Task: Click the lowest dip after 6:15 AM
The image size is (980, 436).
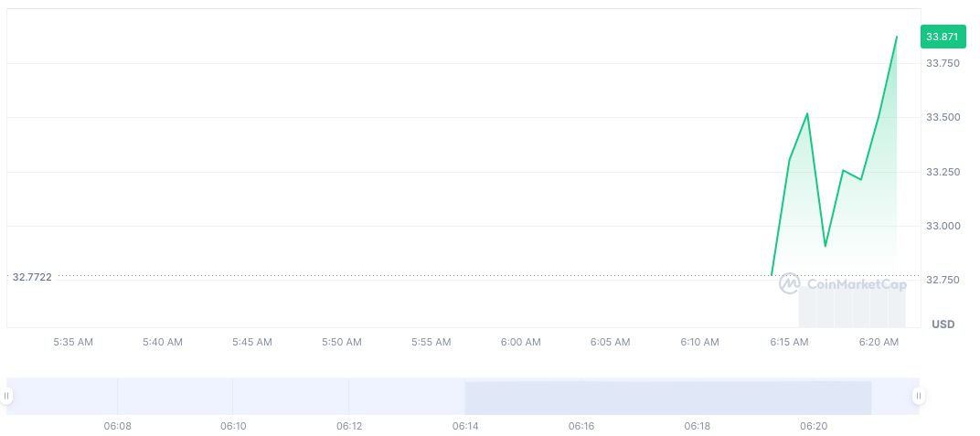Action: click(826, 246)
